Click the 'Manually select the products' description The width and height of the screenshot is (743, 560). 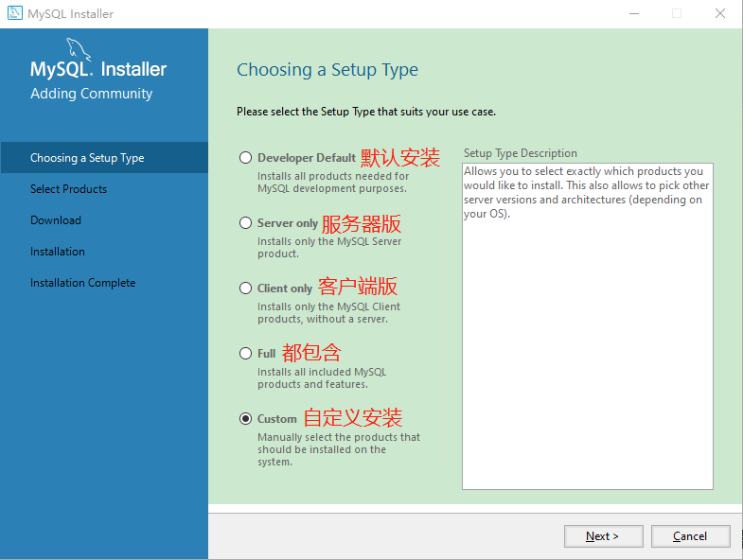[x=339, y=449]
